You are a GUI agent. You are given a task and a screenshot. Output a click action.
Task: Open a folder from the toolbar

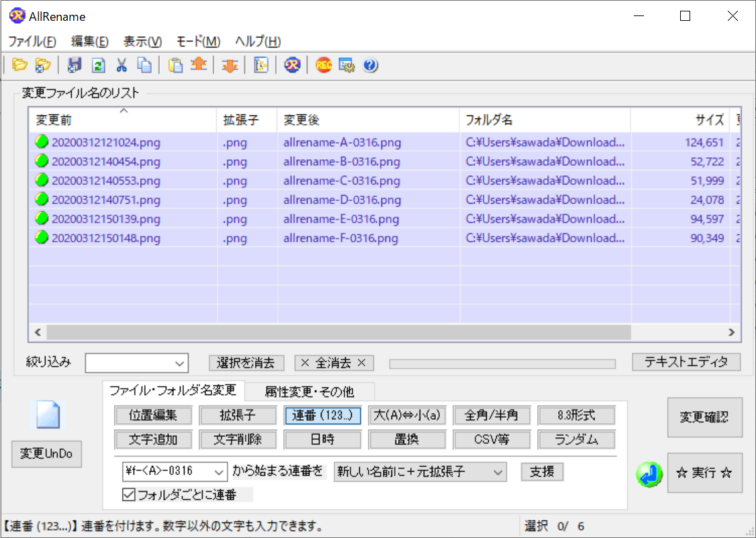click(x=20, y=65)
